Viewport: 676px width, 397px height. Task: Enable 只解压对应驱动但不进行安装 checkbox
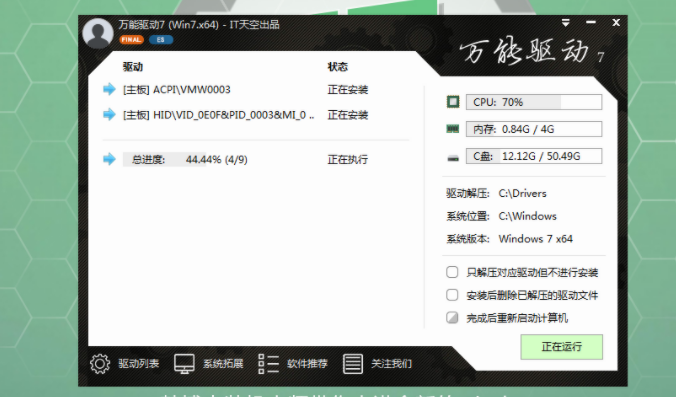pos(452,272)
